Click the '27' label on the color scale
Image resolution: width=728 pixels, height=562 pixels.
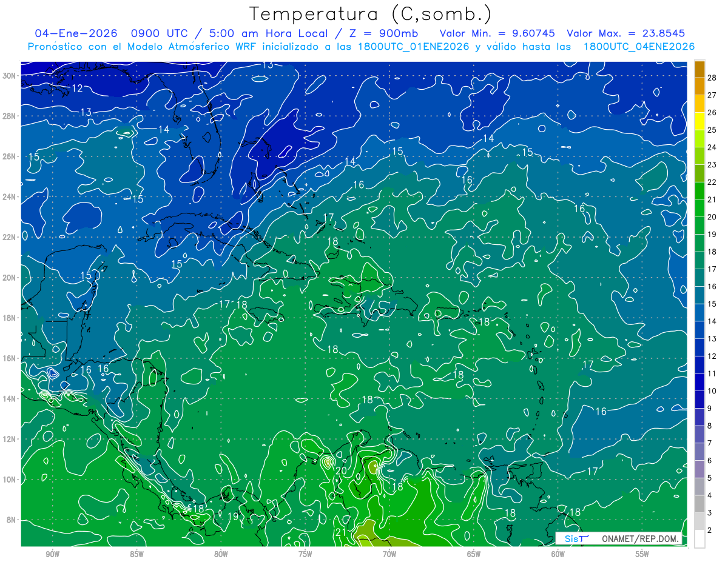point(712,95)
